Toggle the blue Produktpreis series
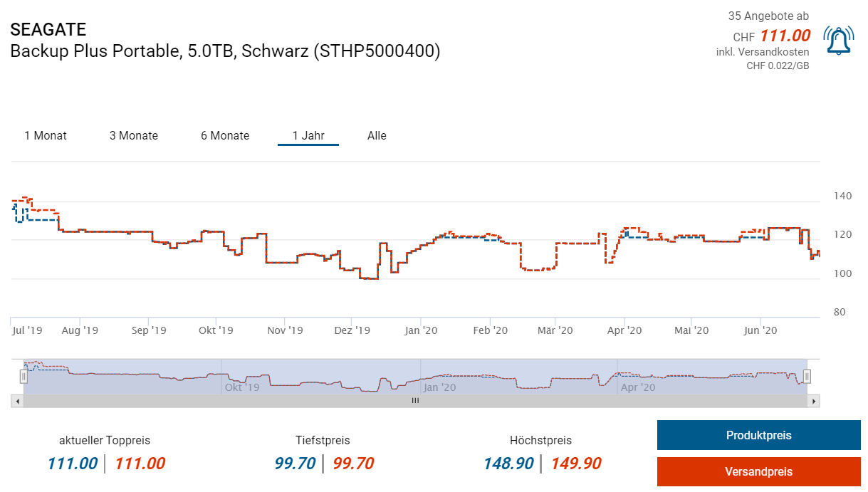Viewport: 868px width, 492px height. pos(758,435)
